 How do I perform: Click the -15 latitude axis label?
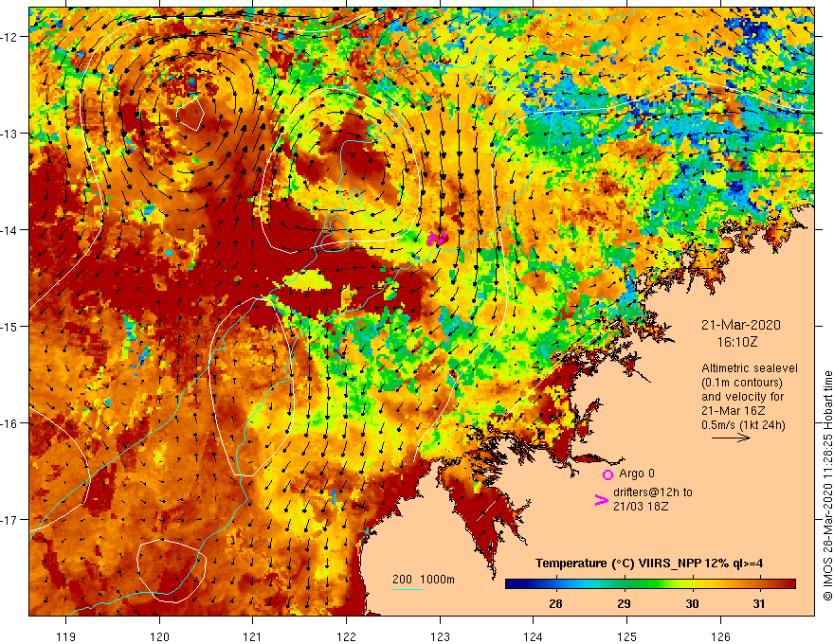pyautogui.click(x=10, y=326)
